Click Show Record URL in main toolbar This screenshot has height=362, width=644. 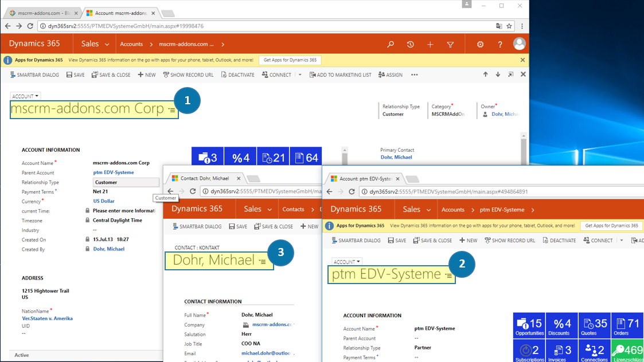click(x=188, y=74)
